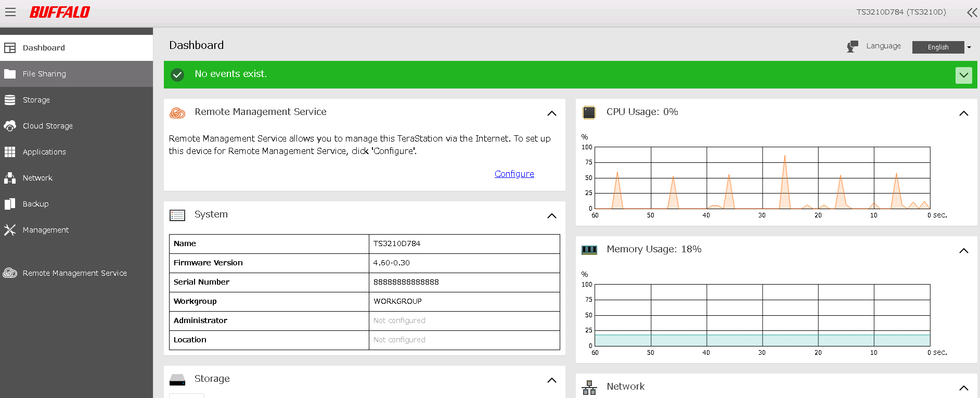Open Remote Management Service in sidebar
Viewport: 980px width, 398px height.
pyautogui.click(x=74, y=273)
